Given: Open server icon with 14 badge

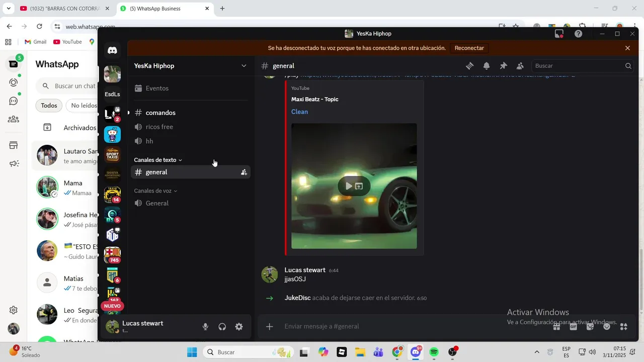Looking at the screenshot, I should coord(112,195).
